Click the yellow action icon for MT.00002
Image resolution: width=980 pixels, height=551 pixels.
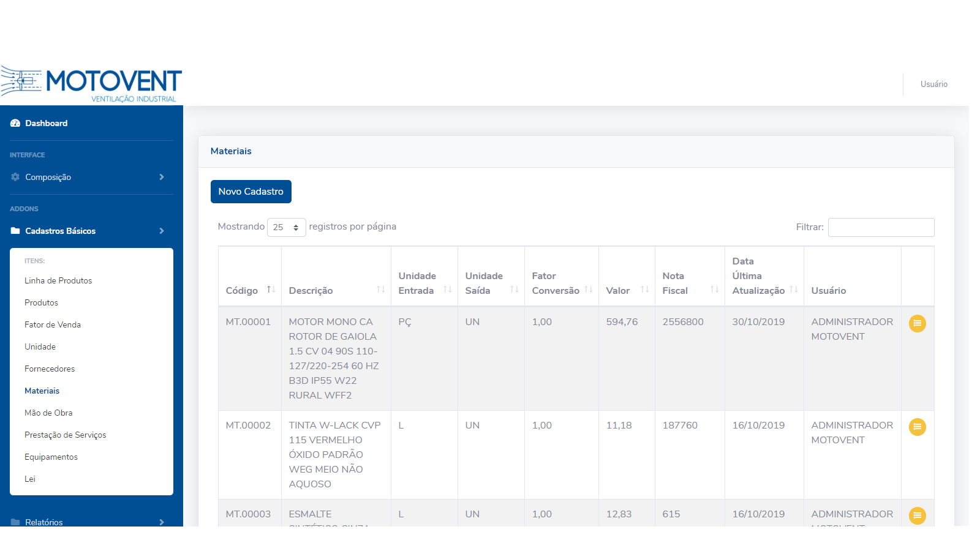pos(917,427)
